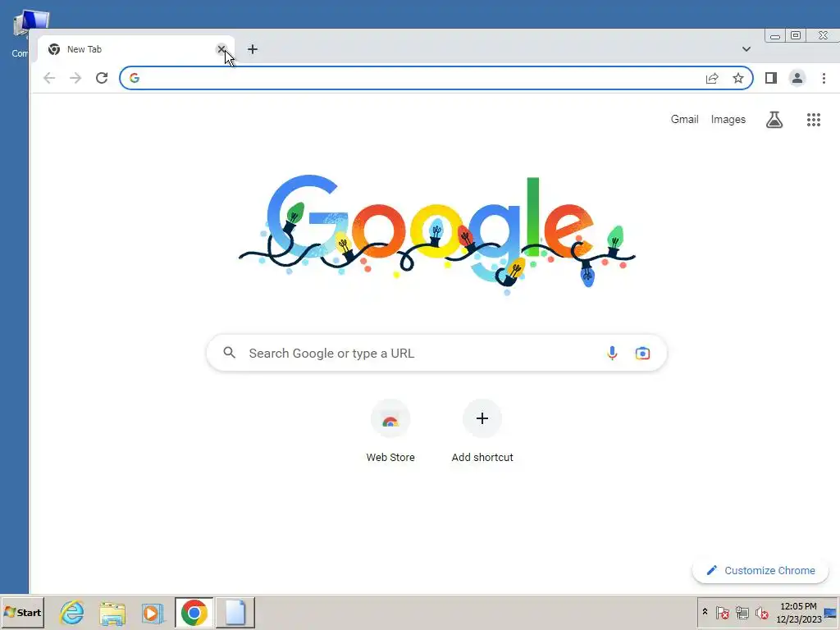This screenshot has width=840, height=630.
Task: Search by image with camera icon
Action: click(642, 353)
